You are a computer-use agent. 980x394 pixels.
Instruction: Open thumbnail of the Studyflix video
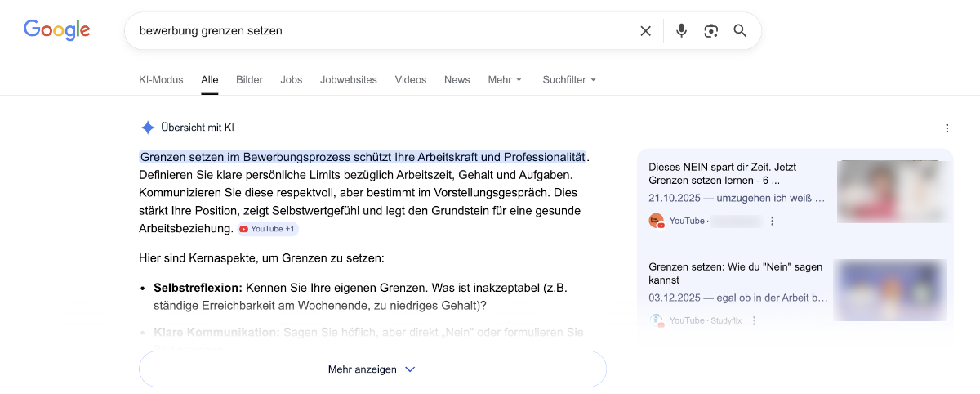click(x=890, y=290)
